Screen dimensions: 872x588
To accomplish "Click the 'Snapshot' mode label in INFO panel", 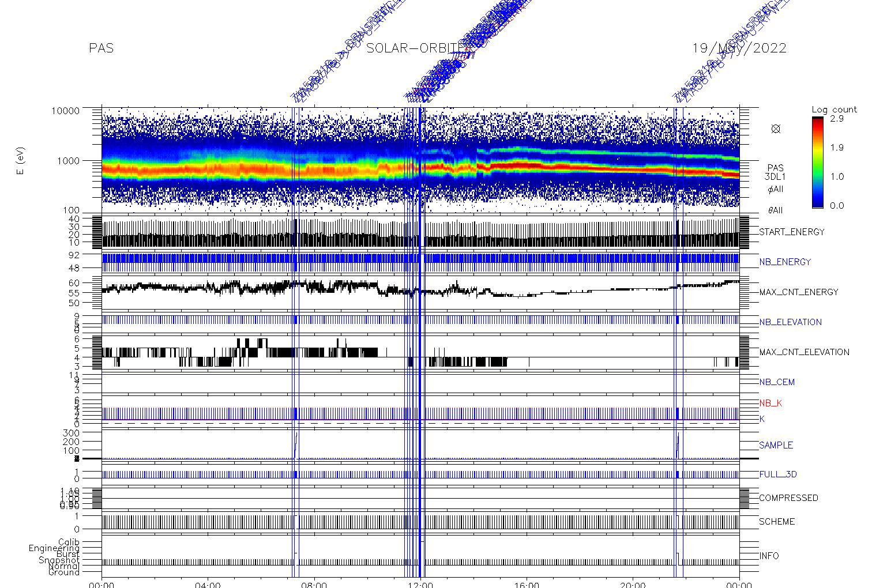I will click(x=59, y=560).
